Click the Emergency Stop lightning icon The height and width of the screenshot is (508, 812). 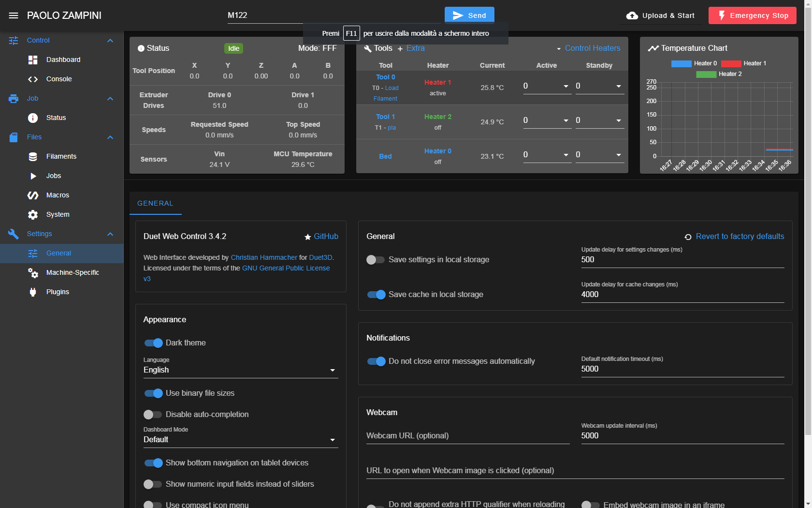point(722,15)
